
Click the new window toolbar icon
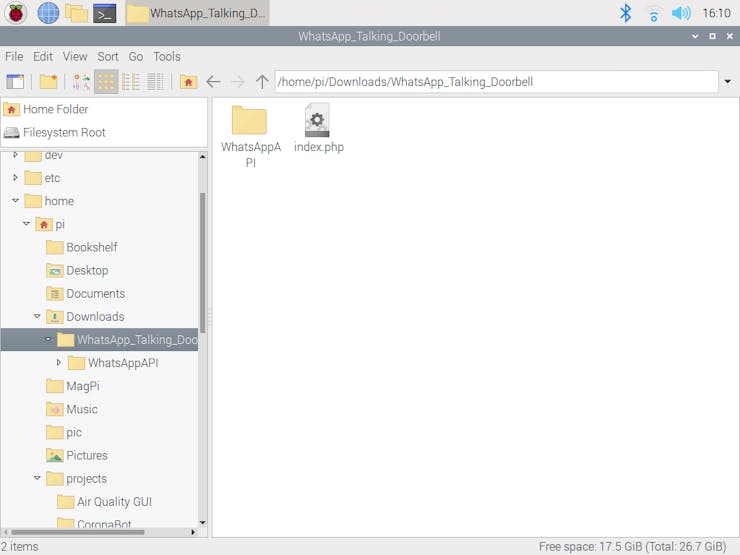pos(15,82)
